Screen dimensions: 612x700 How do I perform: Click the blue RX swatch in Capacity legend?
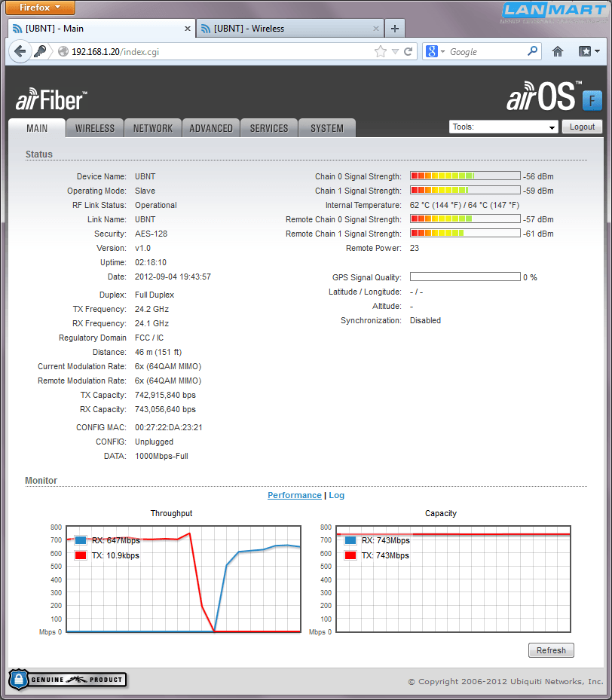[x=350, y=540]
